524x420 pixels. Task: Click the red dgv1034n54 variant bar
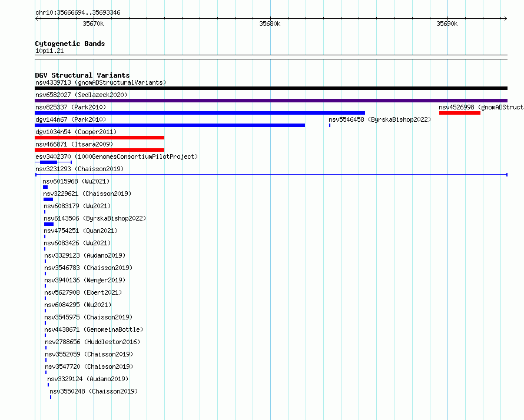[x=100, y=138]
